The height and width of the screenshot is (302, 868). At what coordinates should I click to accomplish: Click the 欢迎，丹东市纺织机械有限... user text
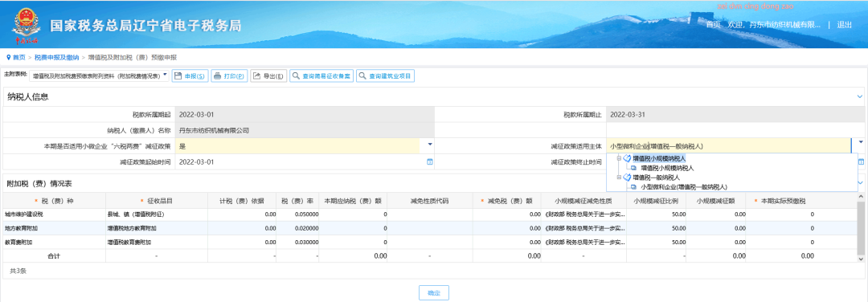(773, 25)
